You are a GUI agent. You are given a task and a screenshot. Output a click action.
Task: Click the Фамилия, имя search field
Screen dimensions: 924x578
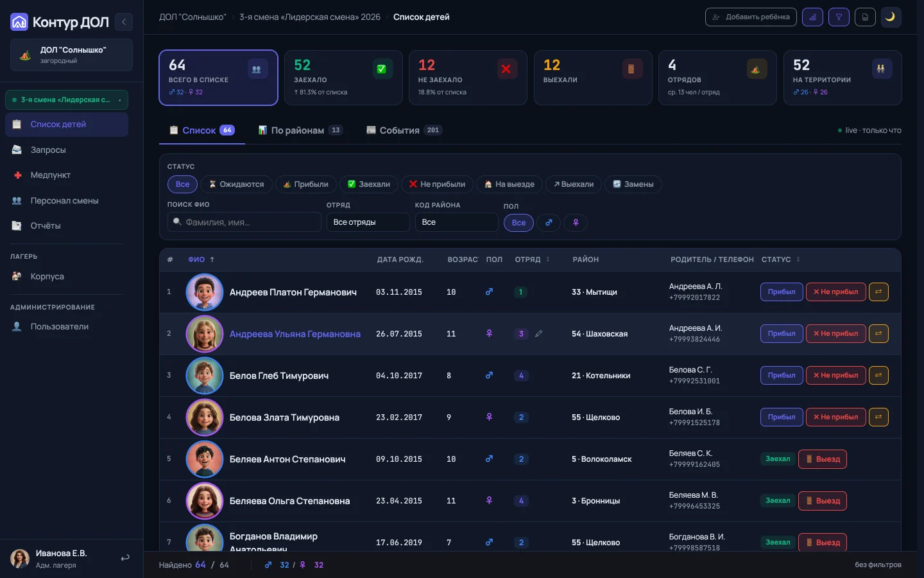point(244,222)
